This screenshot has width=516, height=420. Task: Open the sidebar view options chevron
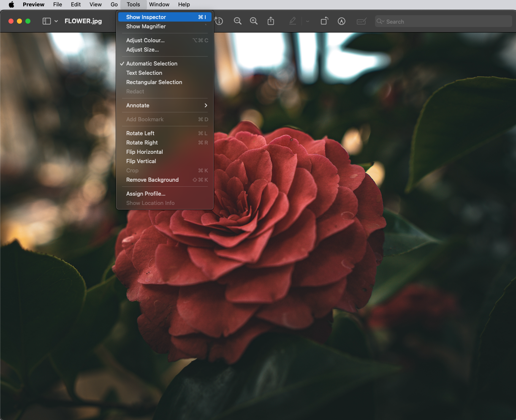56,21
